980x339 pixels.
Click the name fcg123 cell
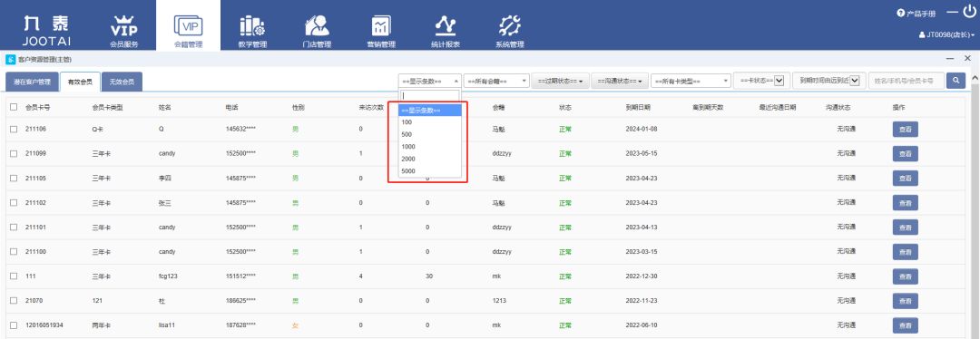click(x=169, y=276)
